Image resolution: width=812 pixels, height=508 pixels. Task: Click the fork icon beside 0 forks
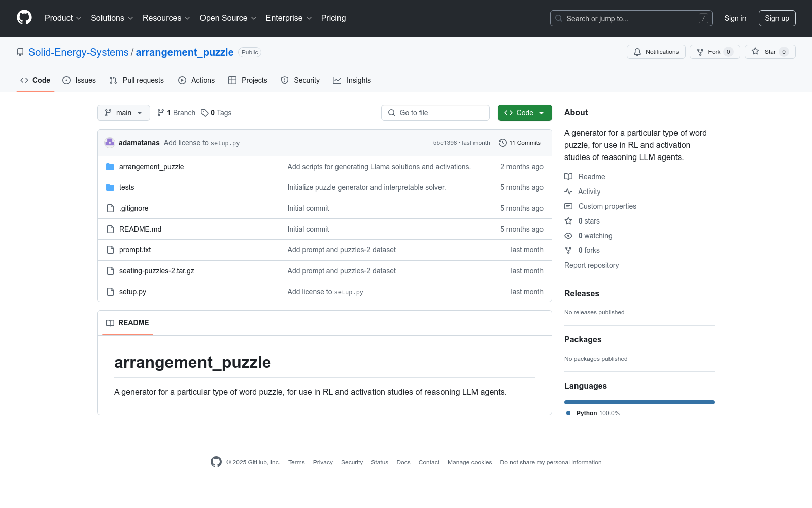[x=568, y=250]
